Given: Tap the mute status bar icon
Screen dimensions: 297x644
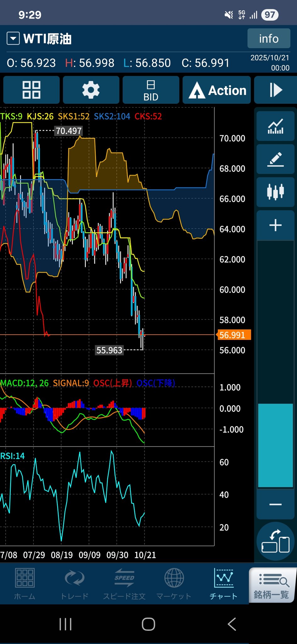Looking at the screenshot, I should pyautogui.click(x=229, y=15).
